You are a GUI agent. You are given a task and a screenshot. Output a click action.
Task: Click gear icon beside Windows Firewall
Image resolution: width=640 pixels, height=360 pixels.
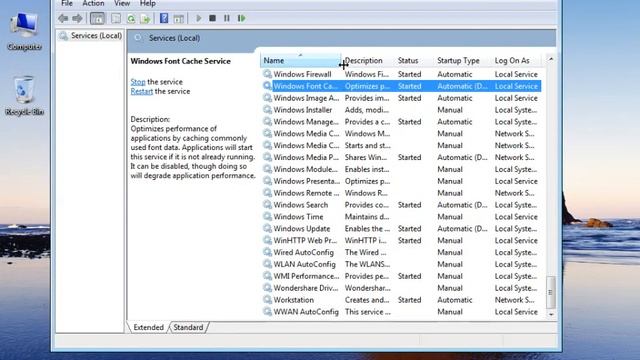[267, 74]
